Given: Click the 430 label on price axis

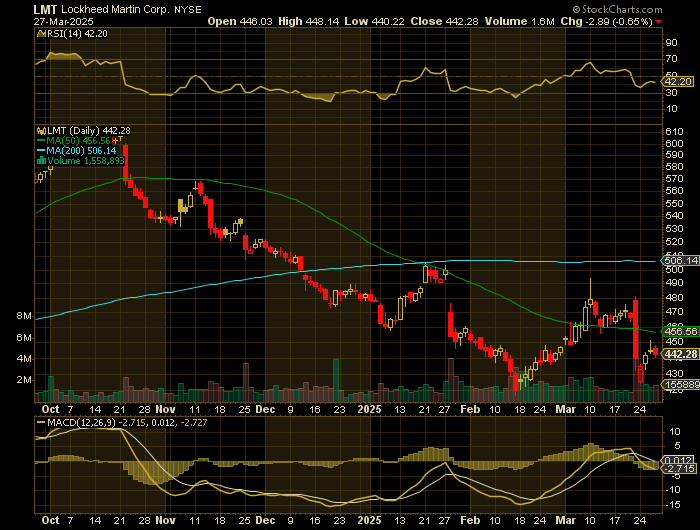Looking at the screenshot, I should (675, 373).
